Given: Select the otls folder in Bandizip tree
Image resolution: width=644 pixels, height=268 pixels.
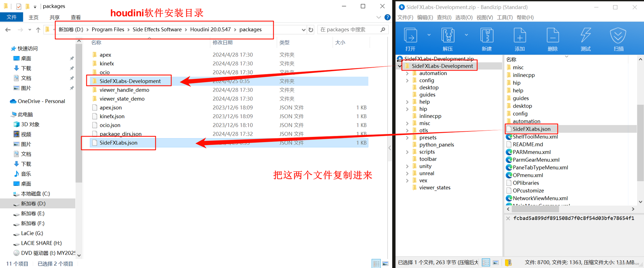Looking at the screenshot, I should (424, 130).
